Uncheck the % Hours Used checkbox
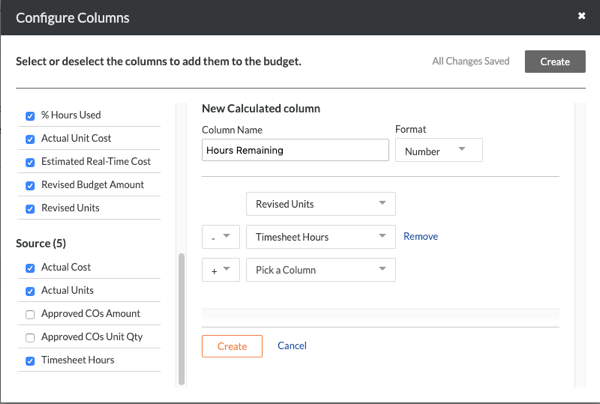Viewport: 600px width, 404px height. point(30,116)
